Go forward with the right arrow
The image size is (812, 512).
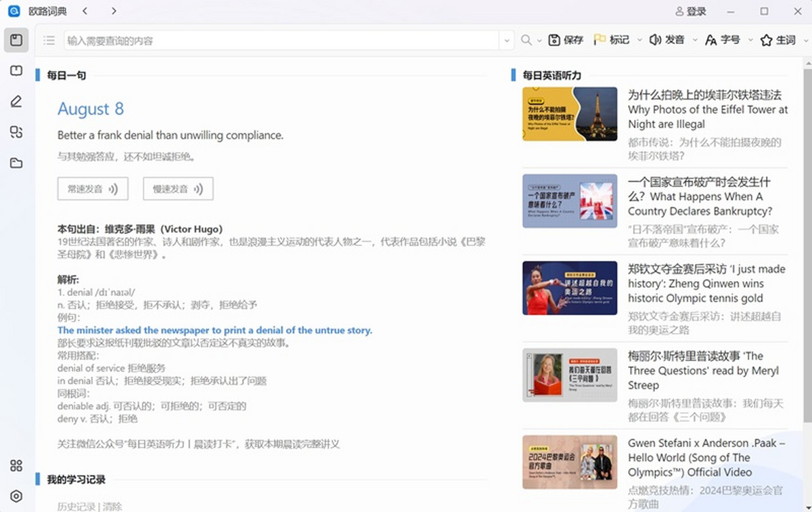click(x=114, y=11)
